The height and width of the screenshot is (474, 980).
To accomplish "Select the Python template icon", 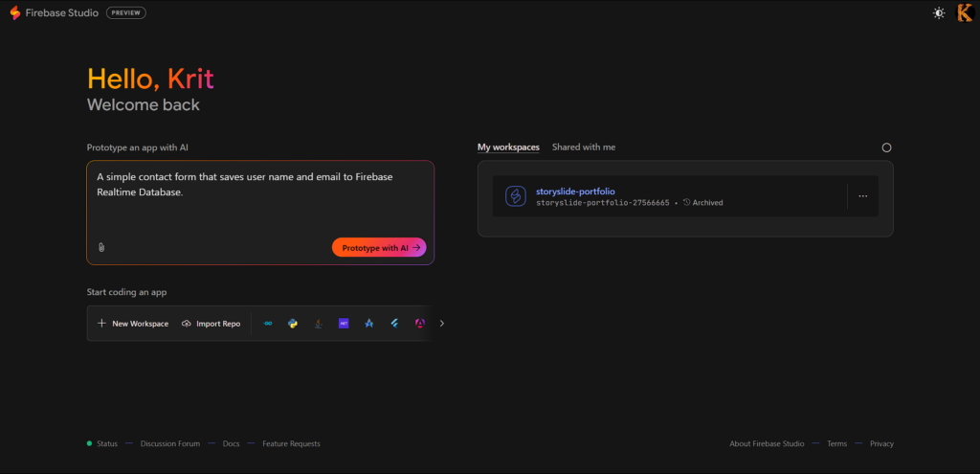I will click(x=293, y=324).
